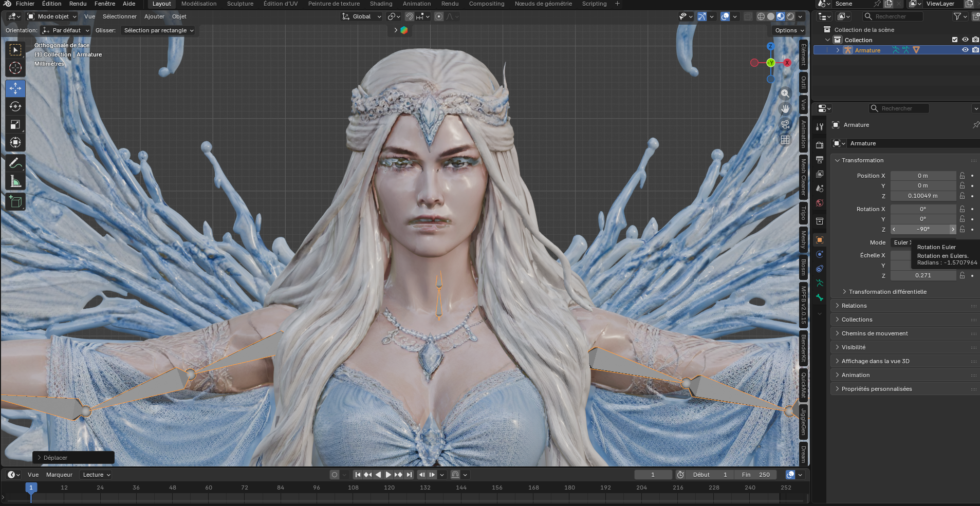The height and width of the screenshot is (506, 980).
Task: Open the Render properties tab
Action: (x=820, y=145)
